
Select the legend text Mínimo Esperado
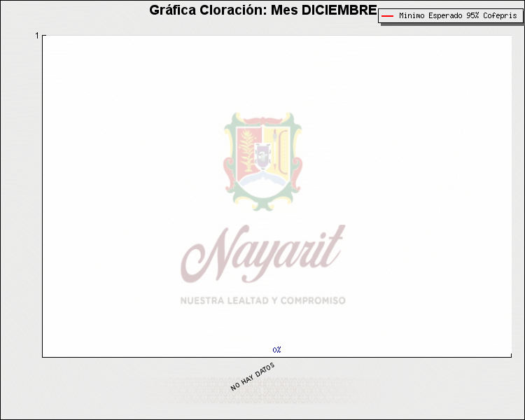click(430, 15)
